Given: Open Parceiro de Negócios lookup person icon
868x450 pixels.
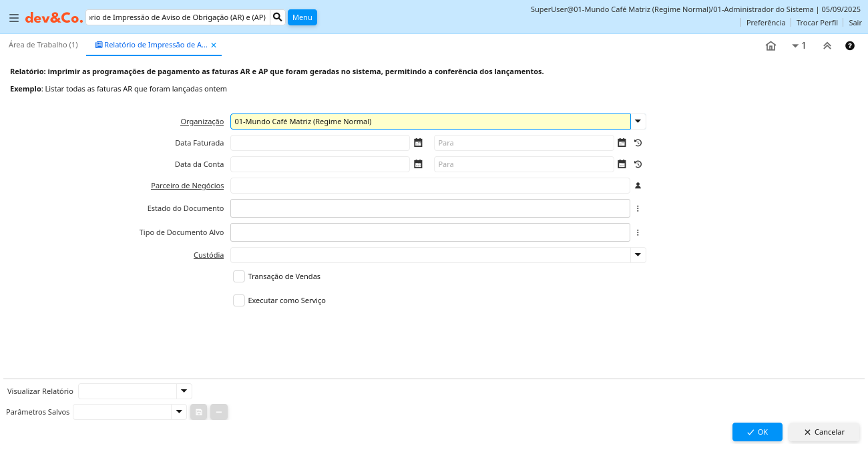Looking at the screenshot, I should click(x=638, y=186).
